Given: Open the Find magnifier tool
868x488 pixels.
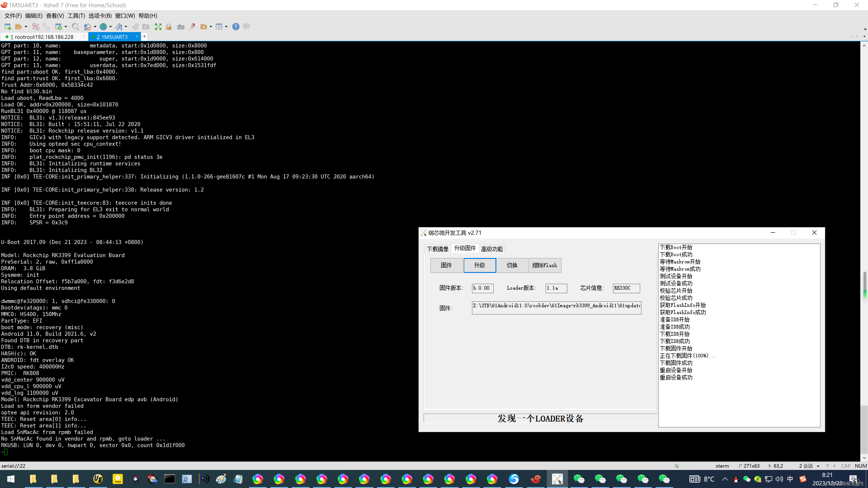Looking at the screenshot, I should tap(75, 27).
